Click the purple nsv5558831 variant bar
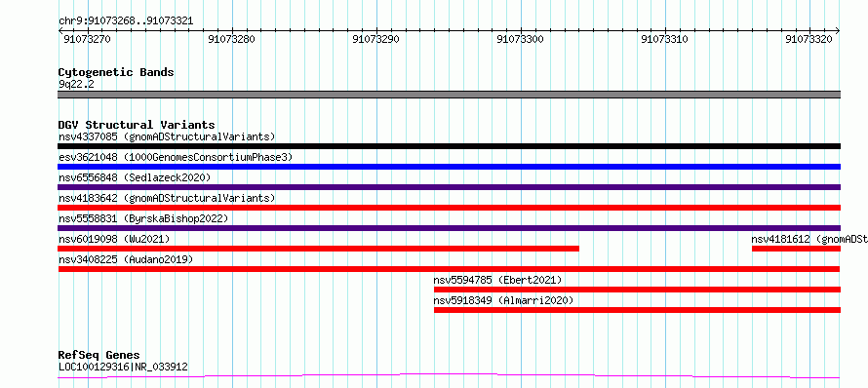Image resolution: width=868 pixels, height=388 pixels. coord(449,228)
